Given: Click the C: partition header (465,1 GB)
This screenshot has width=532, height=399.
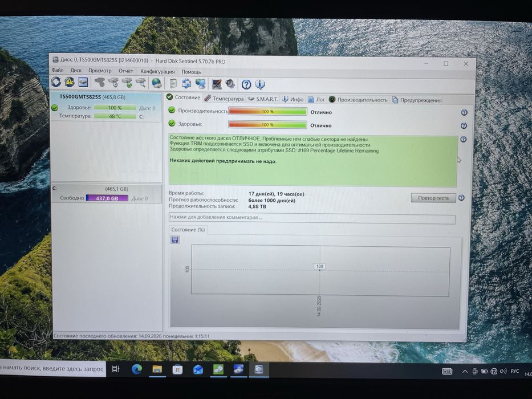Looking at the screenshot, I should [x=107, y=189].
